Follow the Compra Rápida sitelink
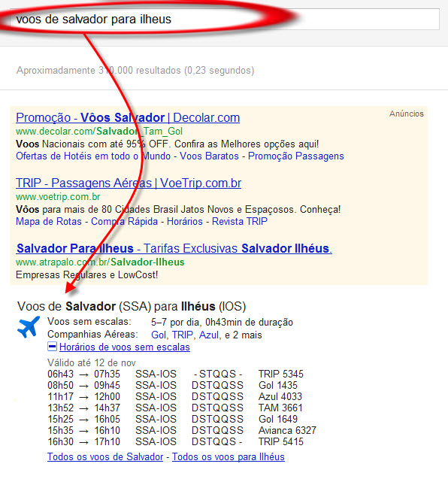The image size is (448, 482). click(x=124, y=221)
